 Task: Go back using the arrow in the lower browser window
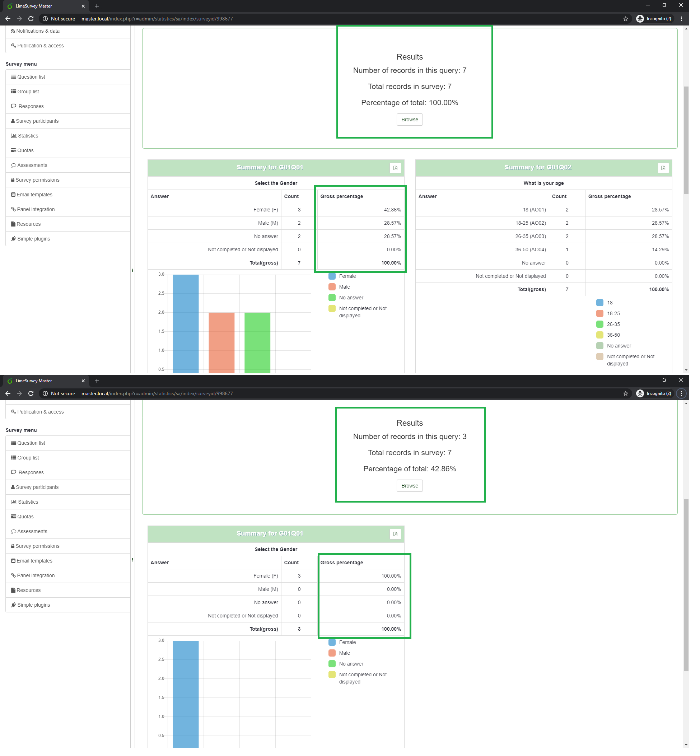click(x=8, y=393)
